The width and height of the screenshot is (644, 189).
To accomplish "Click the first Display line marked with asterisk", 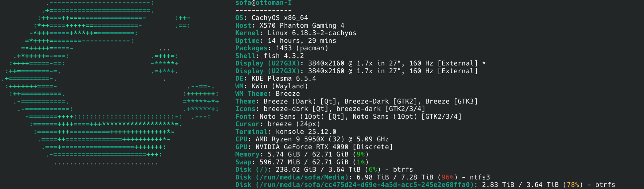I will [x=360, y=63].
